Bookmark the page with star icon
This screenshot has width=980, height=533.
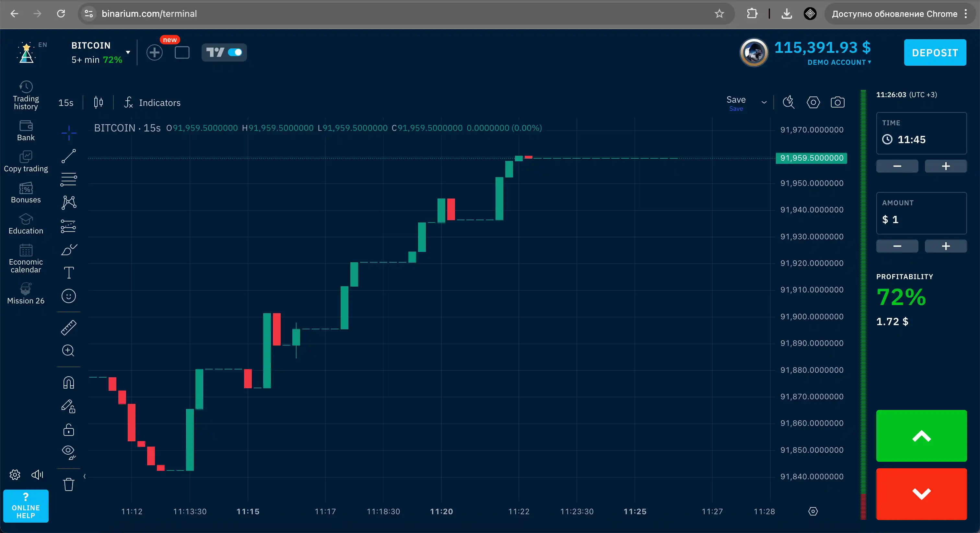pyautogui.click(x=719, y=14)
